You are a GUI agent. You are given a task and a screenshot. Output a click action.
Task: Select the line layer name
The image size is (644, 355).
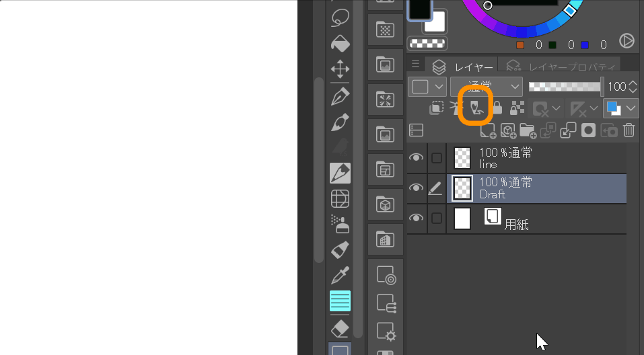pos(489,165)
